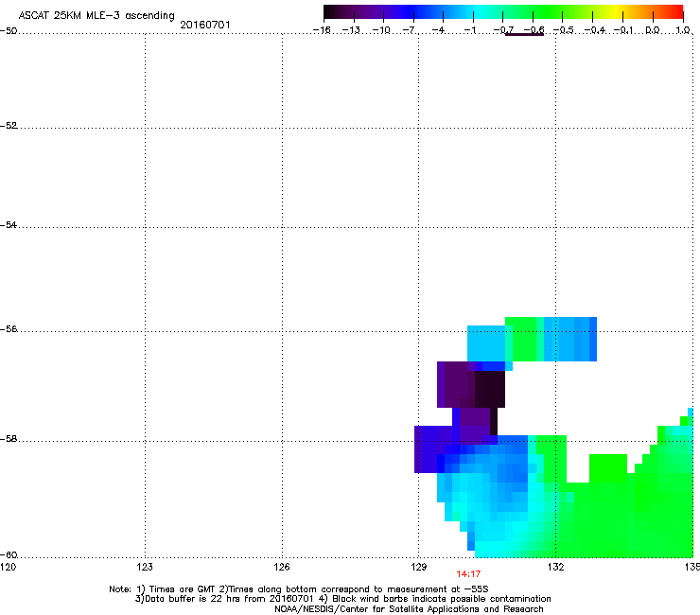Click the black end of the color scale
Viewport: 700px width, 615px height.
point(328,11)
